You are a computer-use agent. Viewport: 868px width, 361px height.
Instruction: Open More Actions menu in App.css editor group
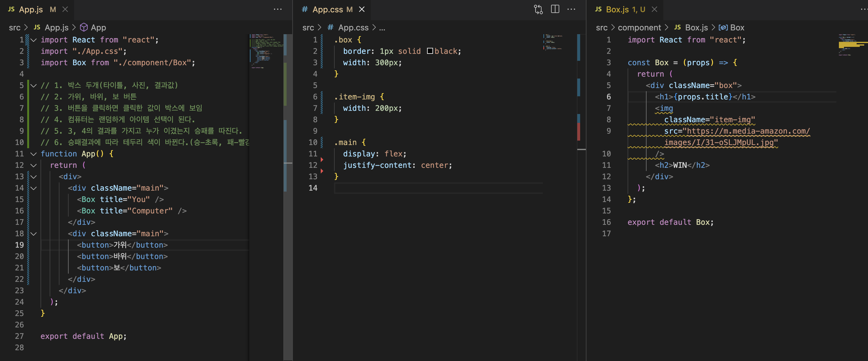572,9
